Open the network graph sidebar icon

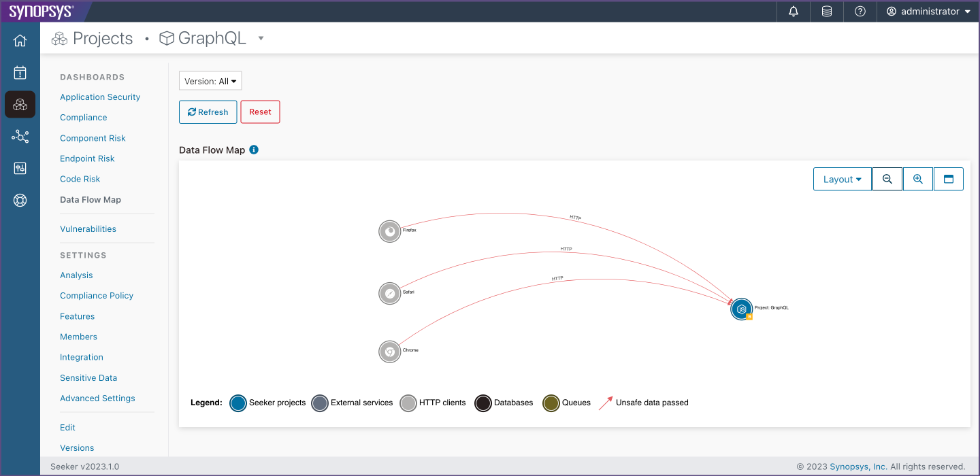(20, 137)
